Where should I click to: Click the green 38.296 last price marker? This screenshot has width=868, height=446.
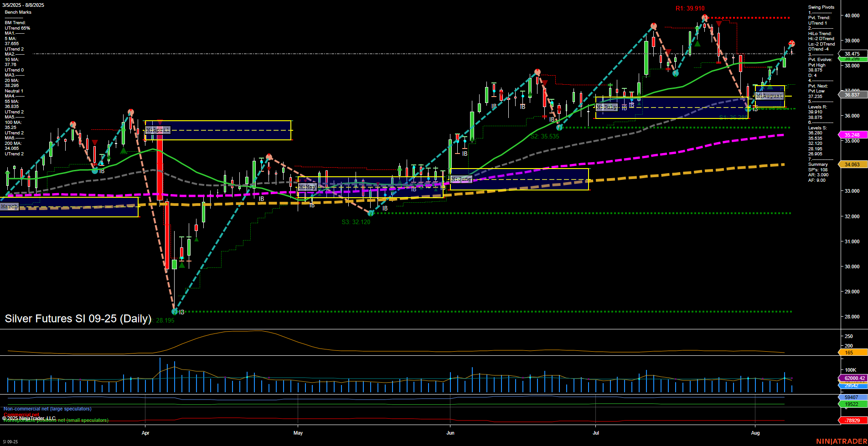(x=854, y=59)
